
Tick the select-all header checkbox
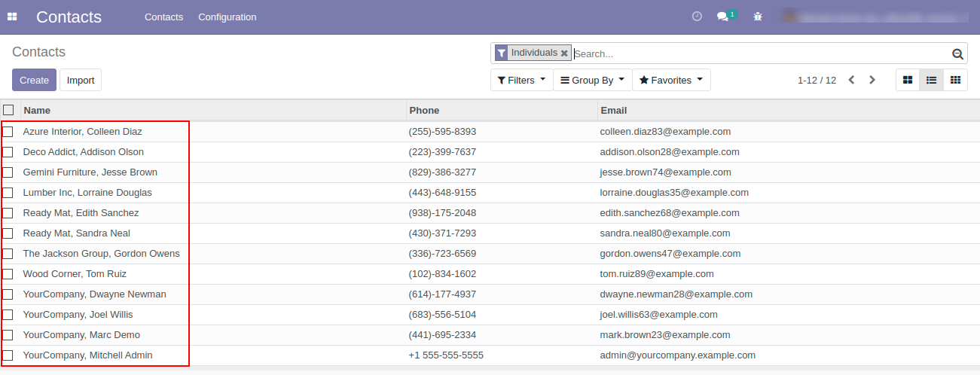point(8,110)
